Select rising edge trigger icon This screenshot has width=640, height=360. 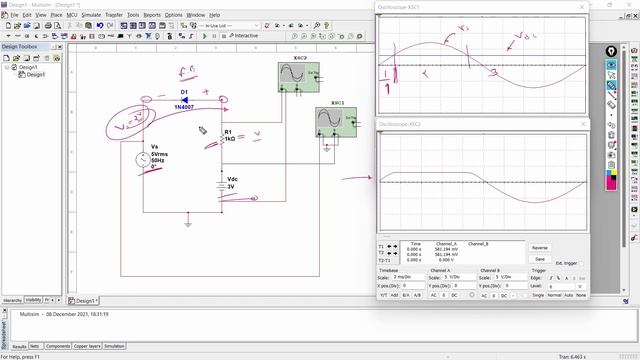coord(551,278)
